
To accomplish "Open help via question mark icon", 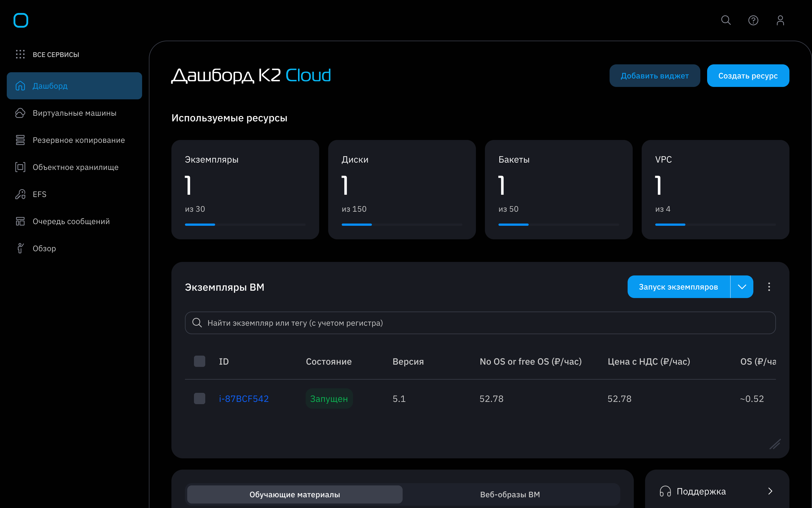I will click(753, 21).
